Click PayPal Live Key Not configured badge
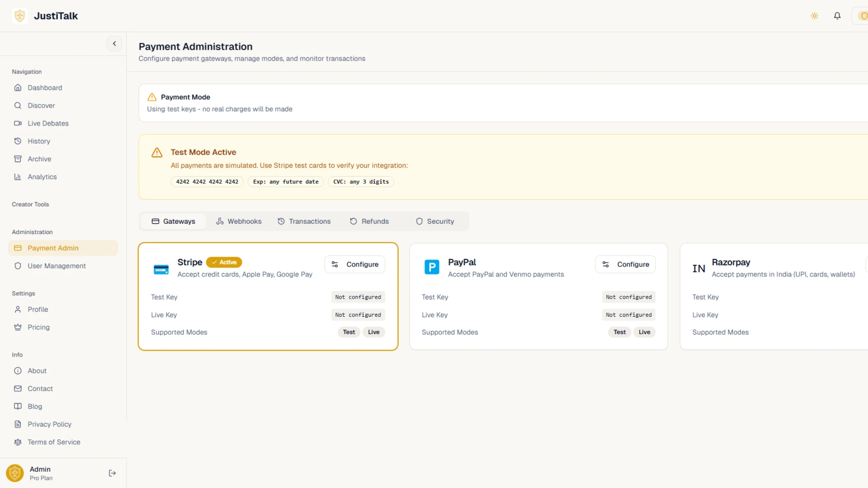 coord(629,315)
